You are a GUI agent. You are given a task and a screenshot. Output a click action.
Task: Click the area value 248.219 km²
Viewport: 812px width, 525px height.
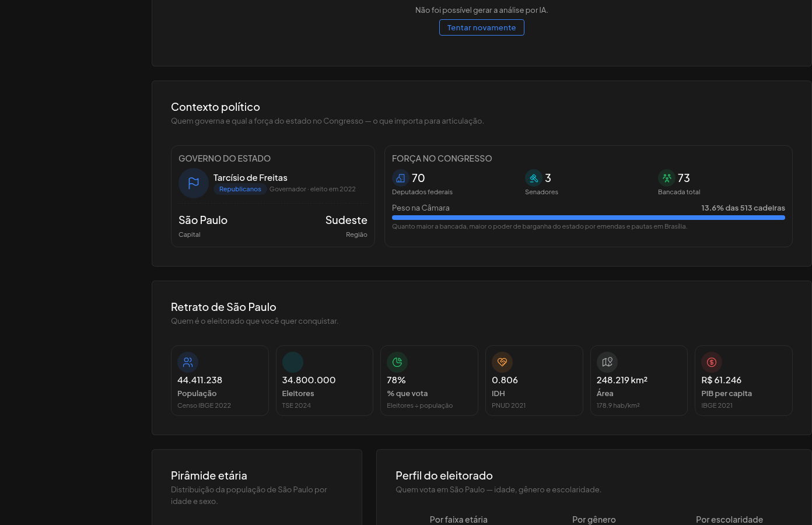tap(622, 380)
